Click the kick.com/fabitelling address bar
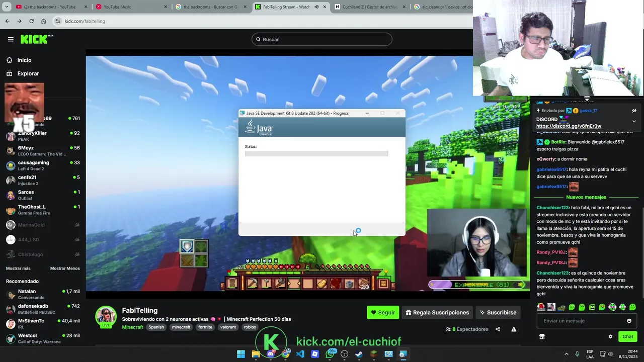Image resolution: width=644 pixels, height=362 pixels. tap(262, 21)
